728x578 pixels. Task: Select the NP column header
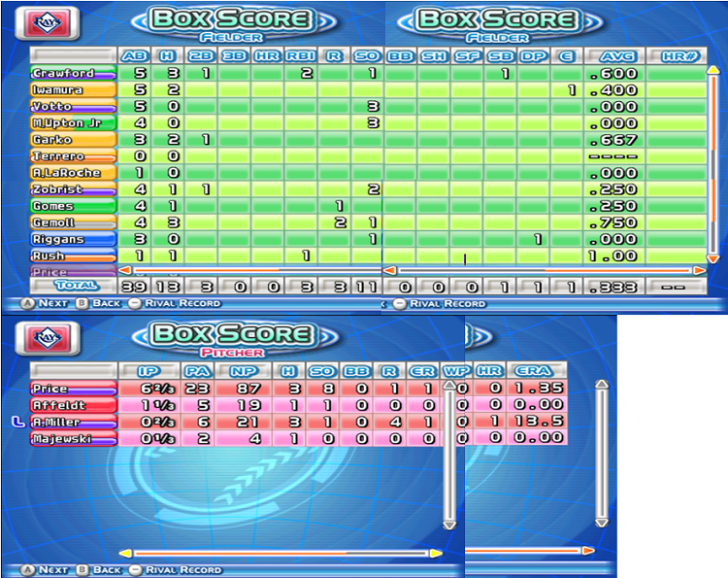click(x=244, y=371)
